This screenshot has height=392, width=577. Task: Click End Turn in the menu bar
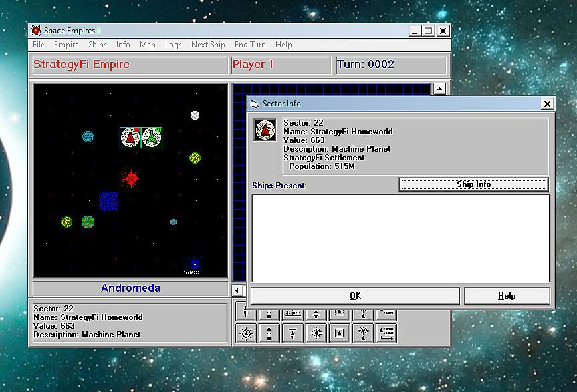(250, 45)
